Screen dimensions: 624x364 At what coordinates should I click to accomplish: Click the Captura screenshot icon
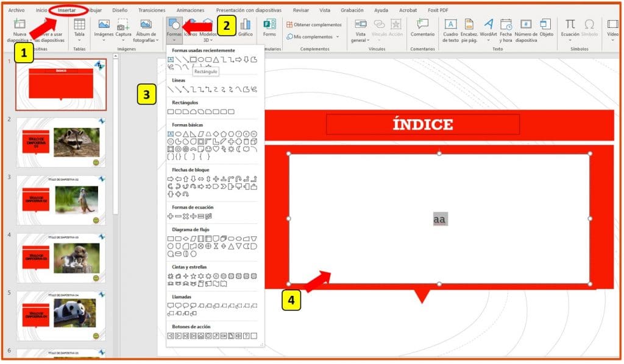(x=123, y=24)
